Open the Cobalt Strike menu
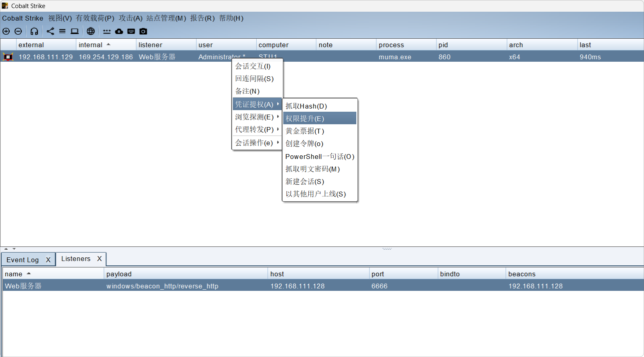 [23, 18]
